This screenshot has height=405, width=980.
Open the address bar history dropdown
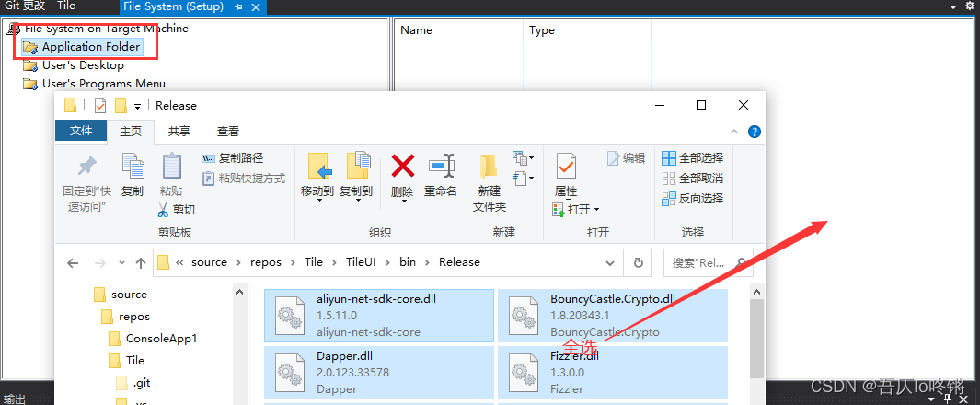[x=610, y=263]
